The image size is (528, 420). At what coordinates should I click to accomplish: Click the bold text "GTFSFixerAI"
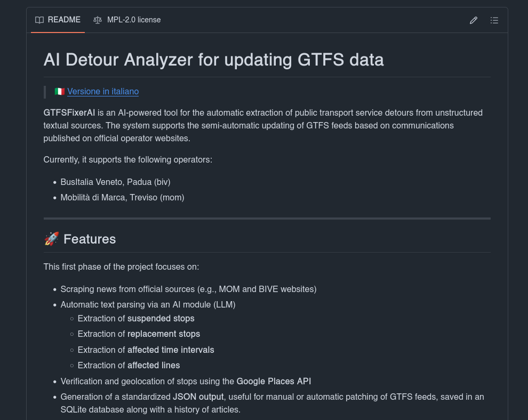[x=69, y=112]
